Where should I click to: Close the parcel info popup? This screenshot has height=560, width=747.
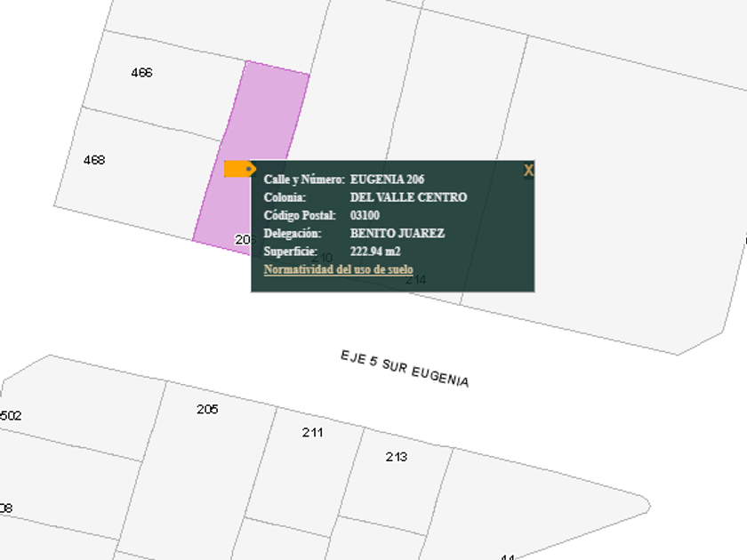click(528, 171)
